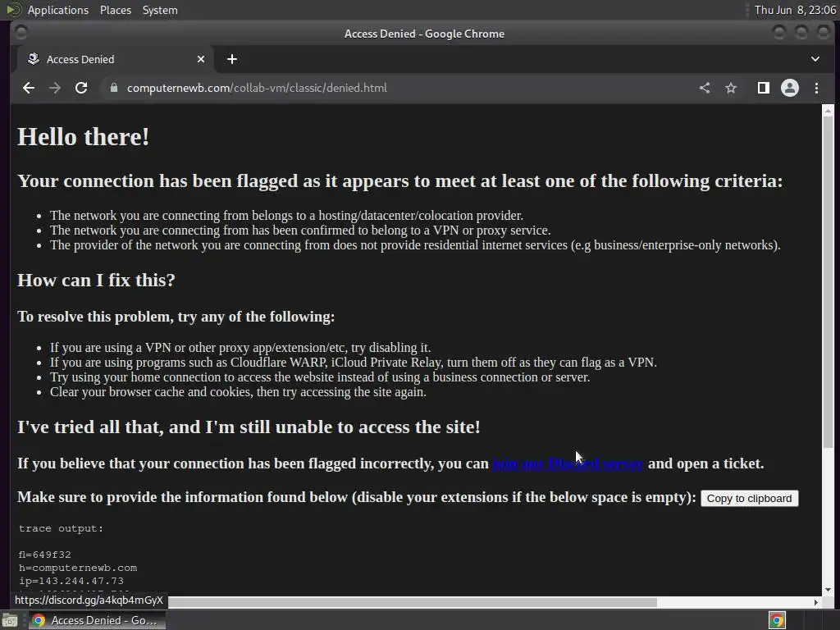Viewport: 840px width, 630px height.
Task: Click the 'trace output:' text
Action: click(61, 528)
